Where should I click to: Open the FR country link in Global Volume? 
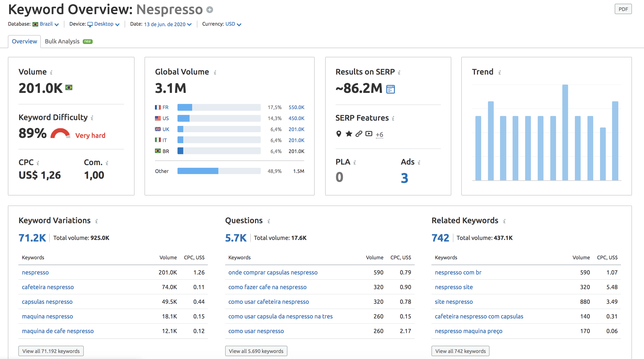coord(165,107)
